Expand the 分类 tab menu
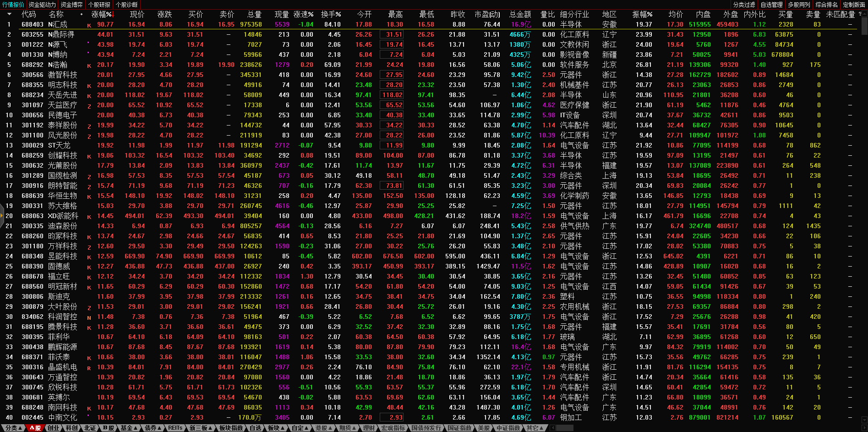 (14, 428)
